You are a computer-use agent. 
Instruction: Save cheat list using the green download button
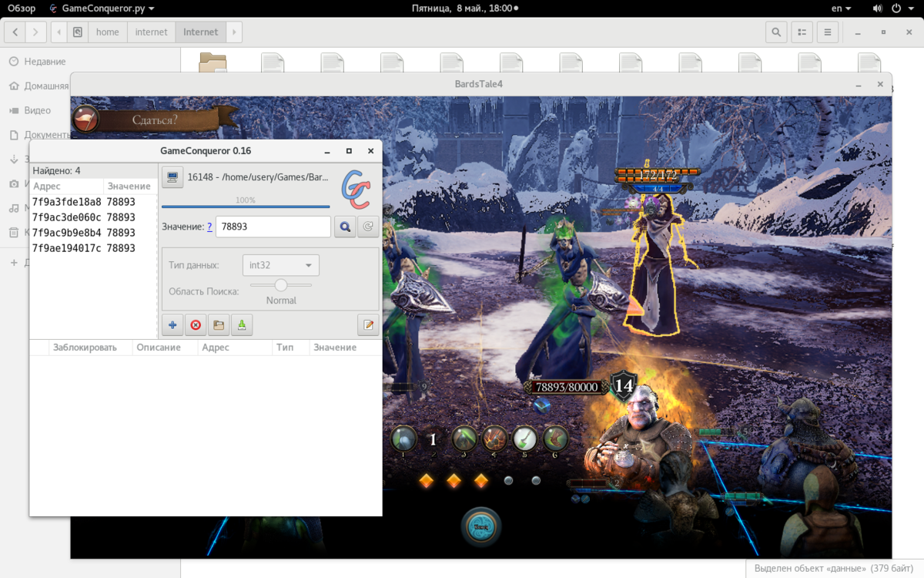pyautogui.click(x=242, y=325)
